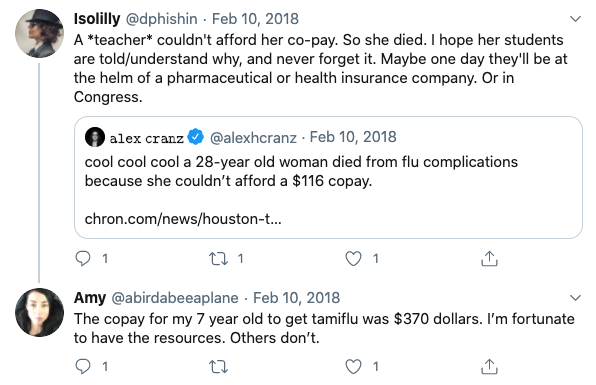The image size is (596, 385).
Task: Click Isolilly's Feb 10, 2018 timestamp
Action: point(255,19)
